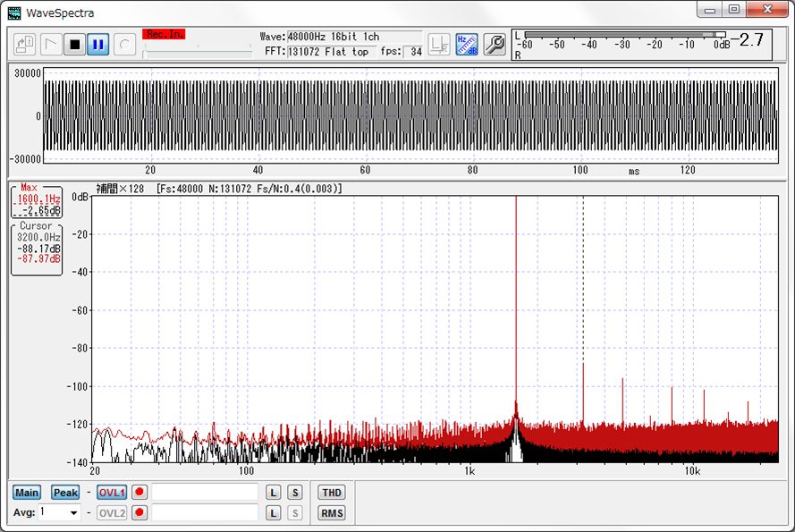Click the red record dot beside OVL1
Viewport: 795px width, 532px height.
click(x=140, y=492)
